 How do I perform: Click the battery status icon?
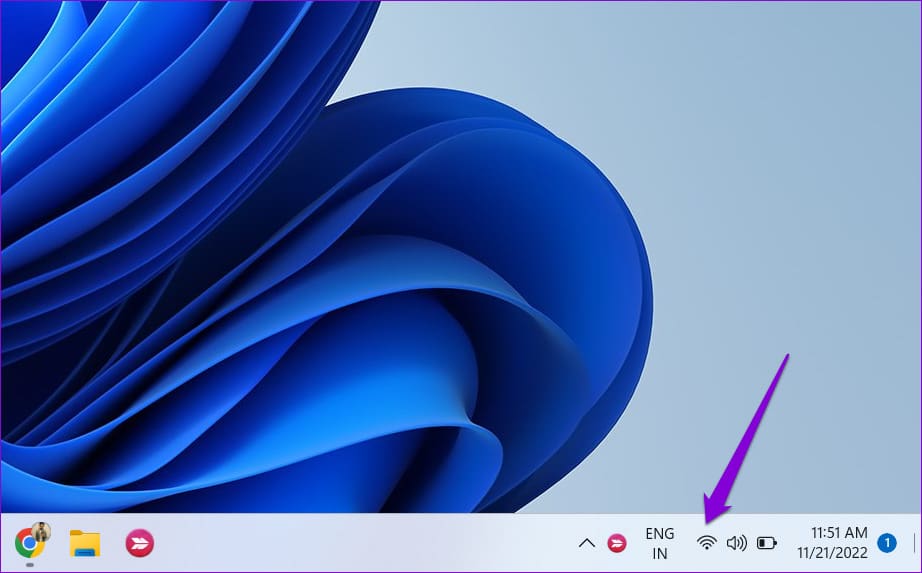pos(767,542)
